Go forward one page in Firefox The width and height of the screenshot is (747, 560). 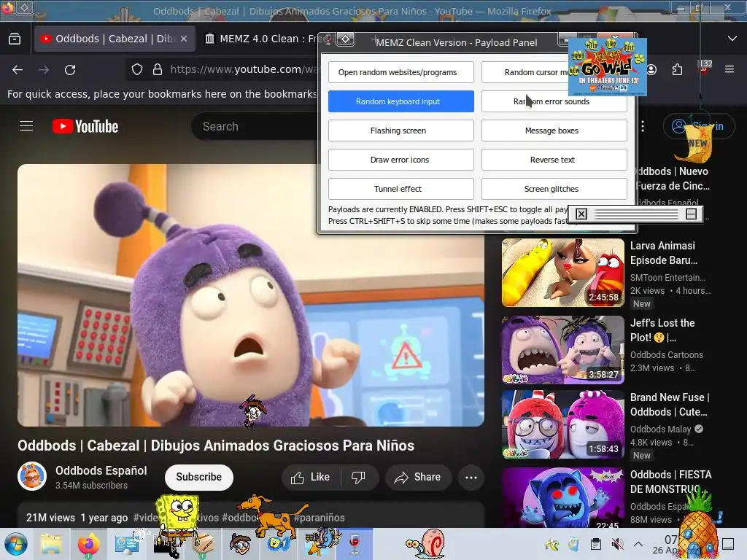[x=44, y=70]
